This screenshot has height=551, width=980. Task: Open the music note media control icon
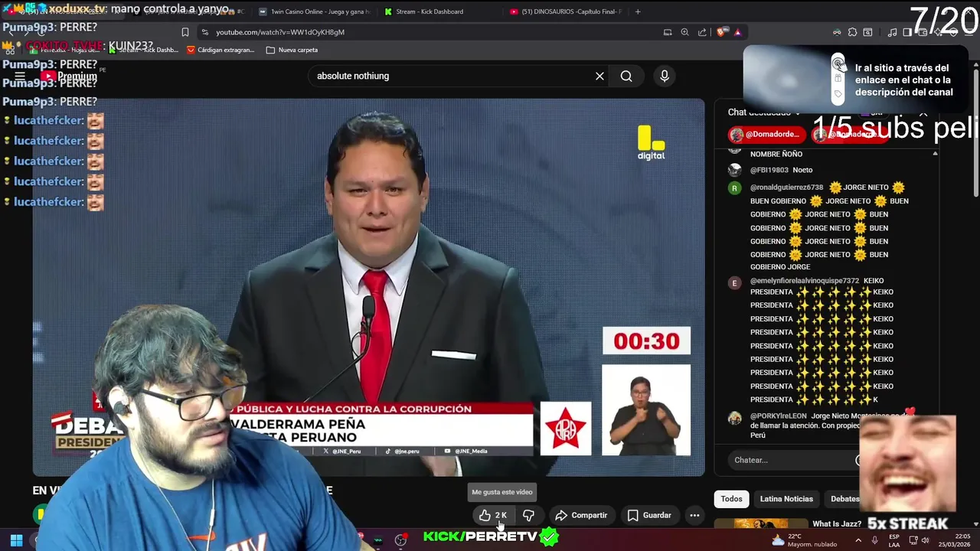coord(892,32)
